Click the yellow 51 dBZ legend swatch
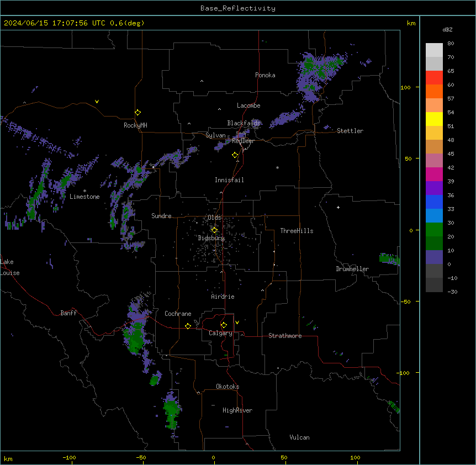 click(x=434, y=119)
